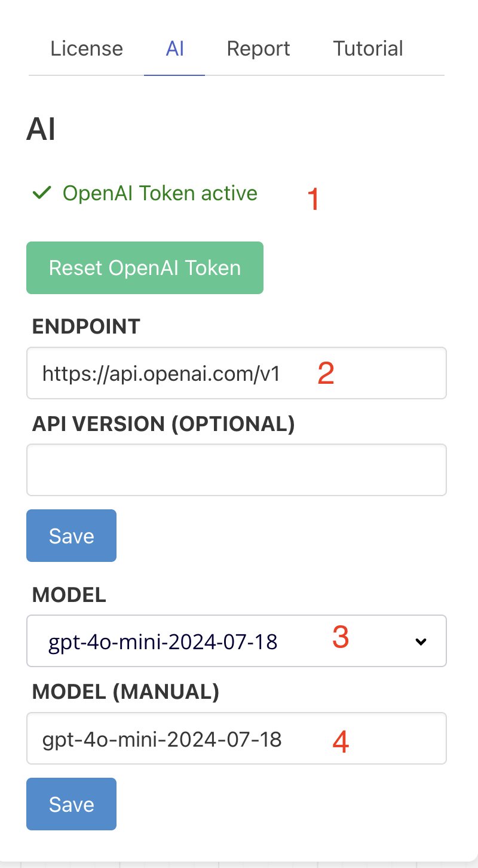Click the AI page heading
The height and width of the screenshot is (868, 478).
pos(41,130)
